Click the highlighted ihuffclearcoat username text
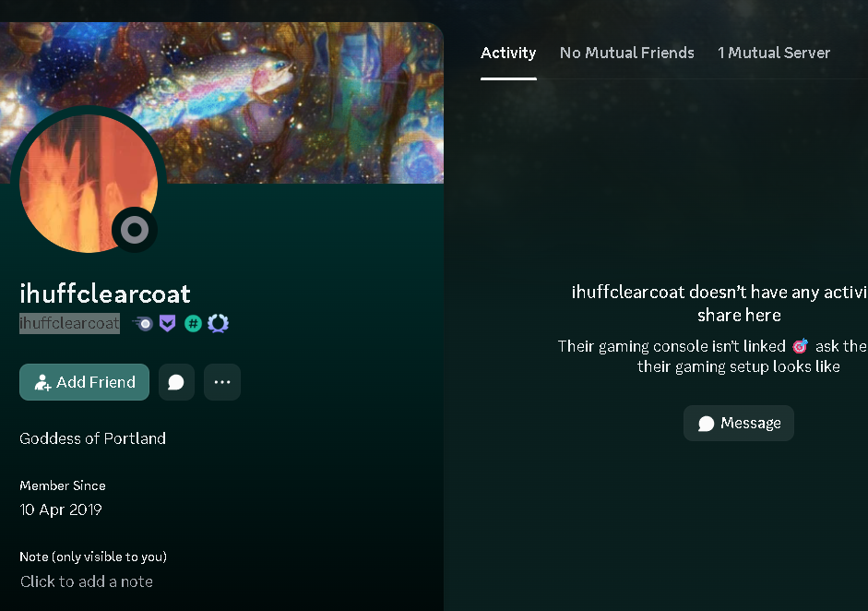 click(x=69, y=324)
